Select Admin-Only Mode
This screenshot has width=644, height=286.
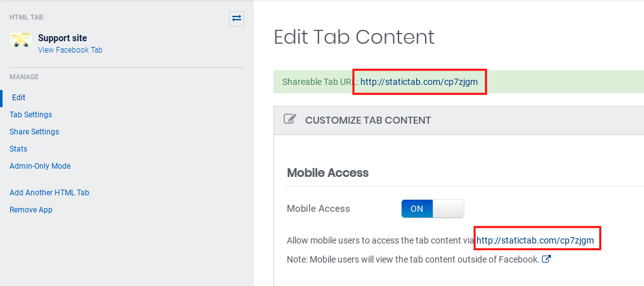click(40, 166)
